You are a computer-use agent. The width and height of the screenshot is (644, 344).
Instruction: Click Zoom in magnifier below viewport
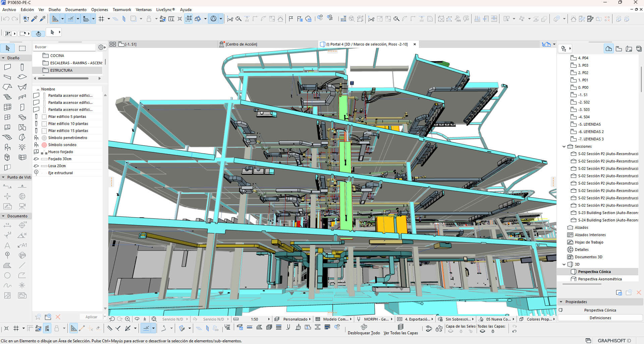127,319
